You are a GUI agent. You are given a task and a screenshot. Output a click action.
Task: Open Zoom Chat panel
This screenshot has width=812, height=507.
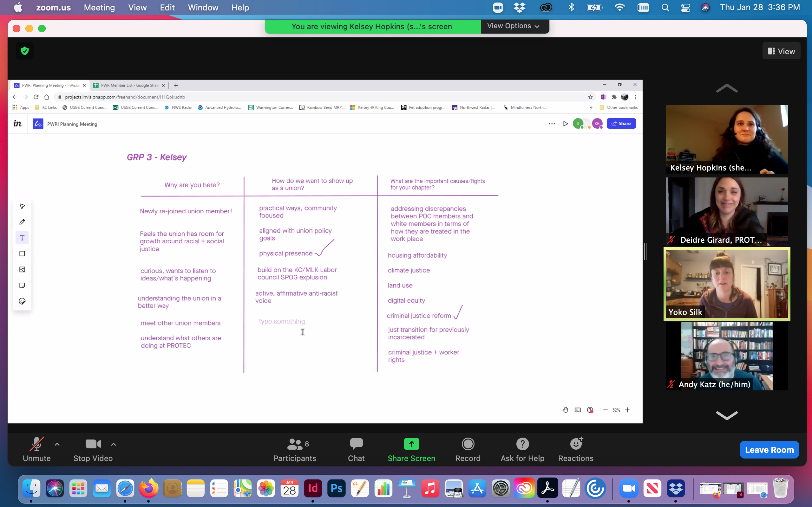pyautogui.click(x=356, y=449)
